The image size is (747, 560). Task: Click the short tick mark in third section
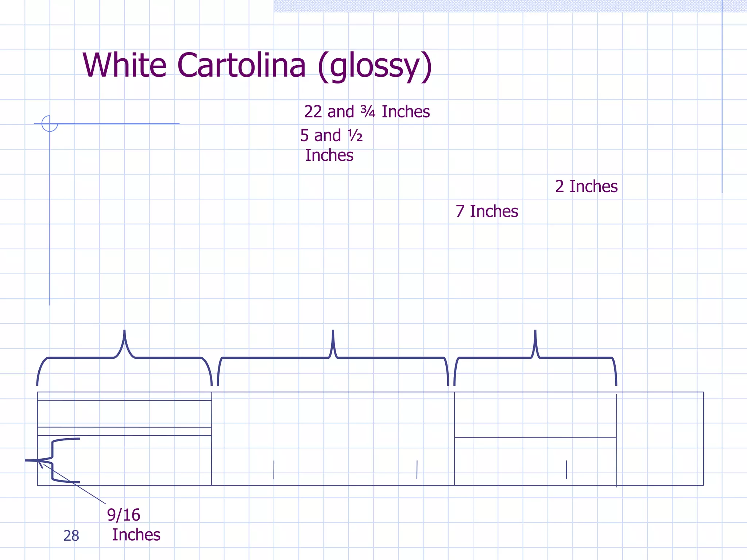(566, 470)
